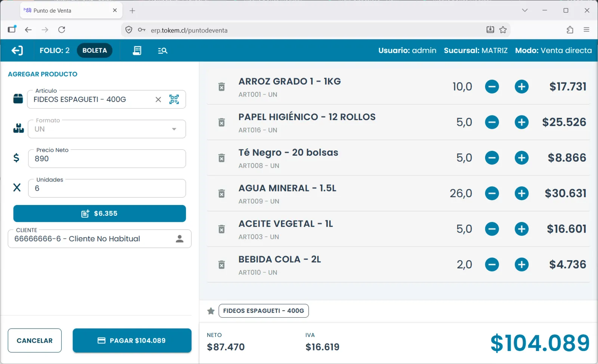Click the BOLETA document type pill

pyautogui.click(x=95, y=50)
